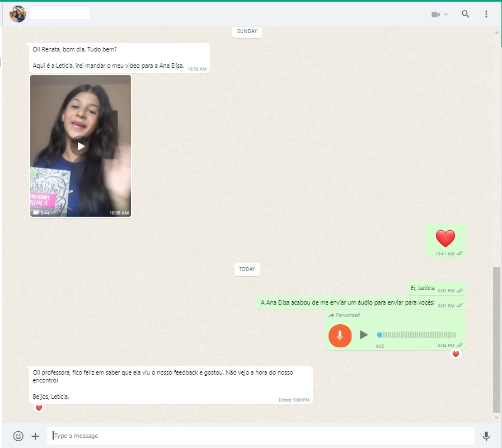Click the scroll up arrow of chat scrollbar
Screen dimensions: 502x448
click(x=496, y=32)
